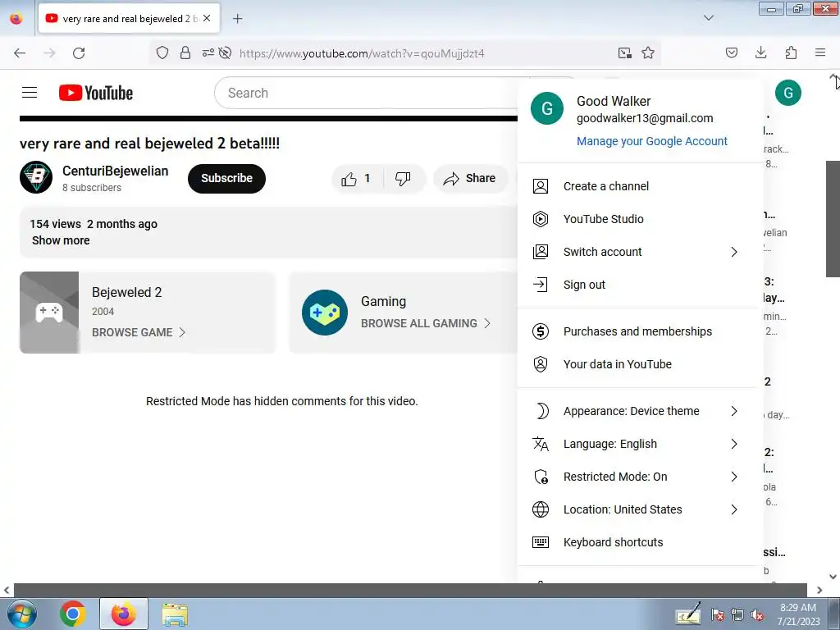The image size is (840, 630).
Task: Click the Create a channel person icon
Action: 541,186
